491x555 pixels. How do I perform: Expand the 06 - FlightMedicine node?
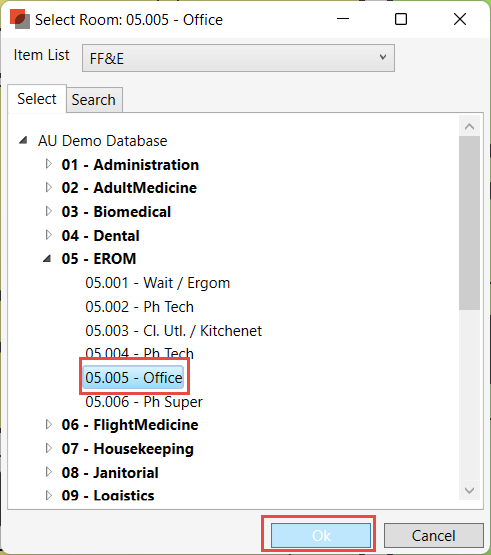[49, 424]
